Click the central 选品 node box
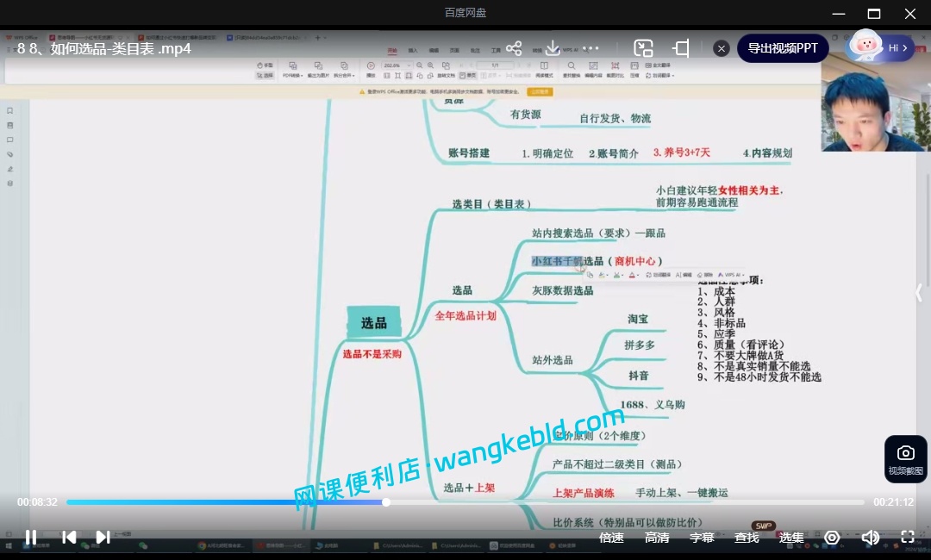 (373, 323)
